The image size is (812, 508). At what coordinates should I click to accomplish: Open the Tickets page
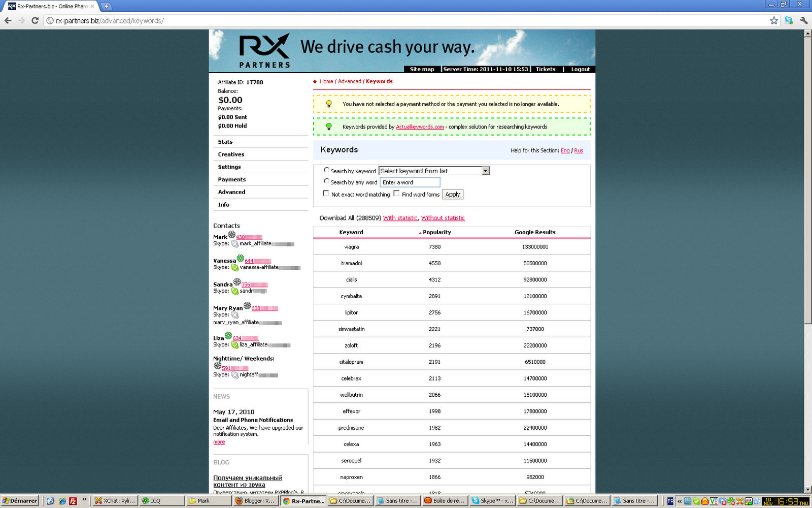(546, 69)
